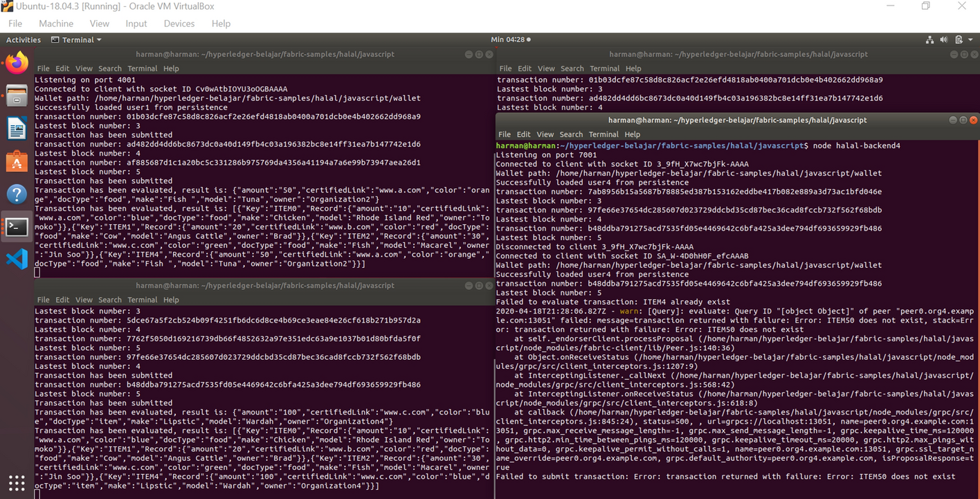Click socket ID 'Cv0wAtbIOYU3oOGBAAAA' line
This screenshot has height=499, width=980.
pos(161,89)
